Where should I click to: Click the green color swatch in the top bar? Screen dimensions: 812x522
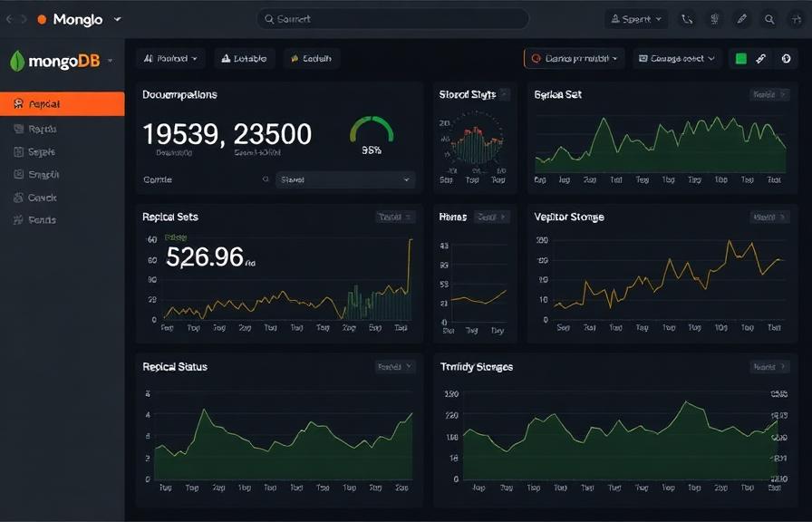pos(741,57)
